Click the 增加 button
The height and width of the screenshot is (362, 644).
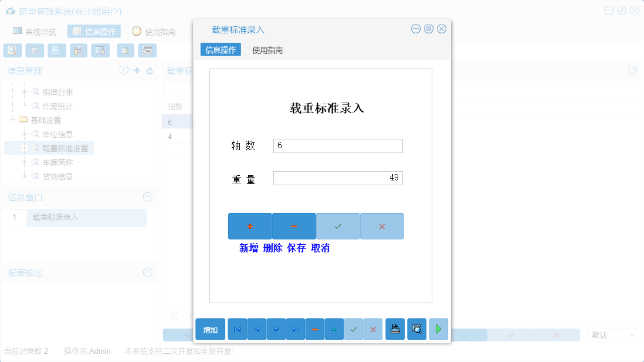pyautogui.click(x=210, y=329)
